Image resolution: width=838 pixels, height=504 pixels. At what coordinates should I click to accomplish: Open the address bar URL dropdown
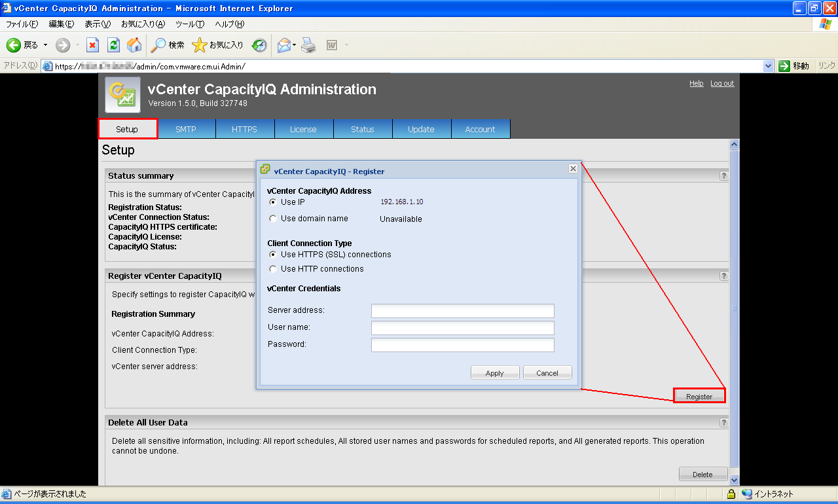[x=769, y=66]
